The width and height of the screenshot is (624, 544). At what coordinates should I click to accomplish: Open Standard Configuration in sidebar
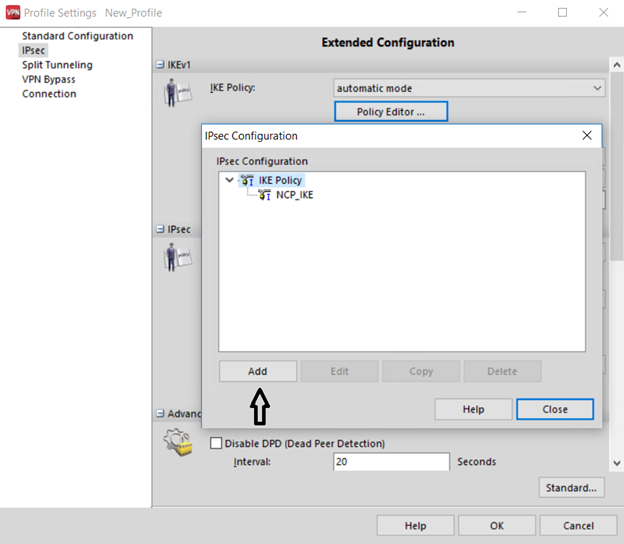pyautogui.click(x=78, y=36)
